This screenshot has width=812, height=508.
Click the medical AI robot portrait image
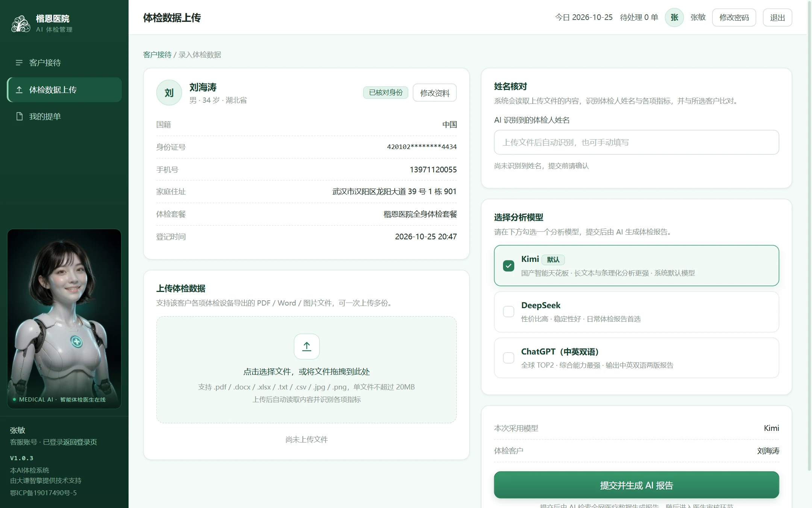64,318
